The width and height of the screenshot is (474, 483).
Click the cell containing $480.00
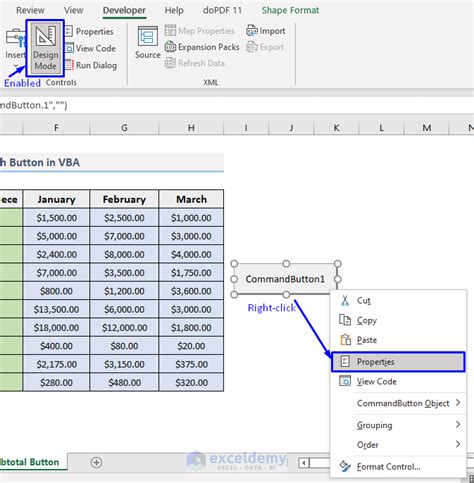pyautogui.click(x=124, y=383)
